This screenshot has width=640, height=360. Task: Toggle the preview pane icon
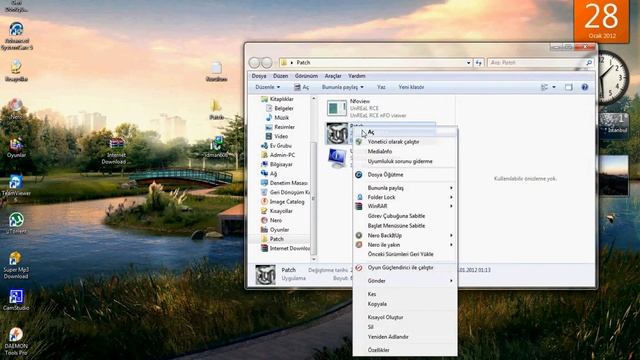pyautogui.click(x=569, y=87)
